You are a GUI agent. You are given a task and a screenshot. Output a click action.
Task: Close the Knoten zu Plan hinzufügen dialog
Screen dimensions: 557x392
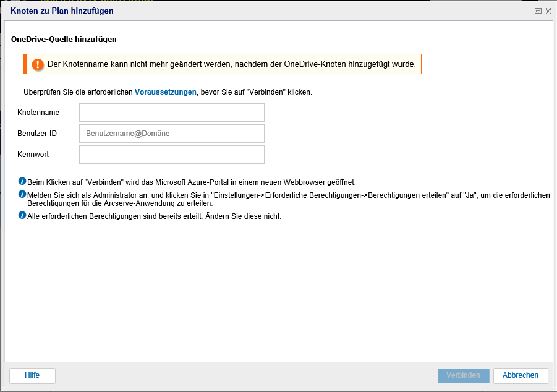(x=548, y=11)
